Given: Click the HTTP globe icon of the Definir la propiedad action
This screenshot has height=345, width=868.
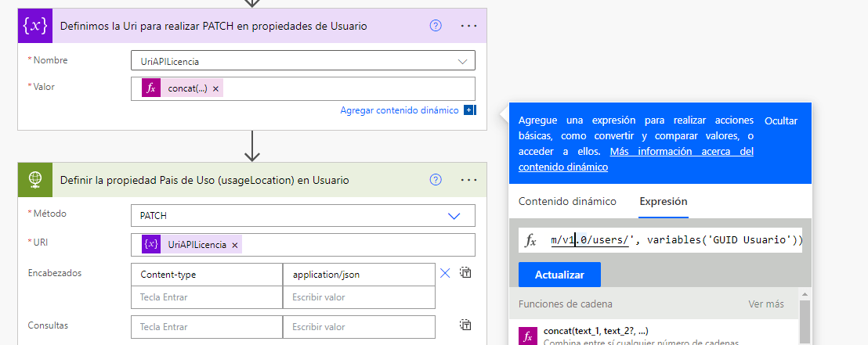Looking at the screenshot, I should click(34, 180).
